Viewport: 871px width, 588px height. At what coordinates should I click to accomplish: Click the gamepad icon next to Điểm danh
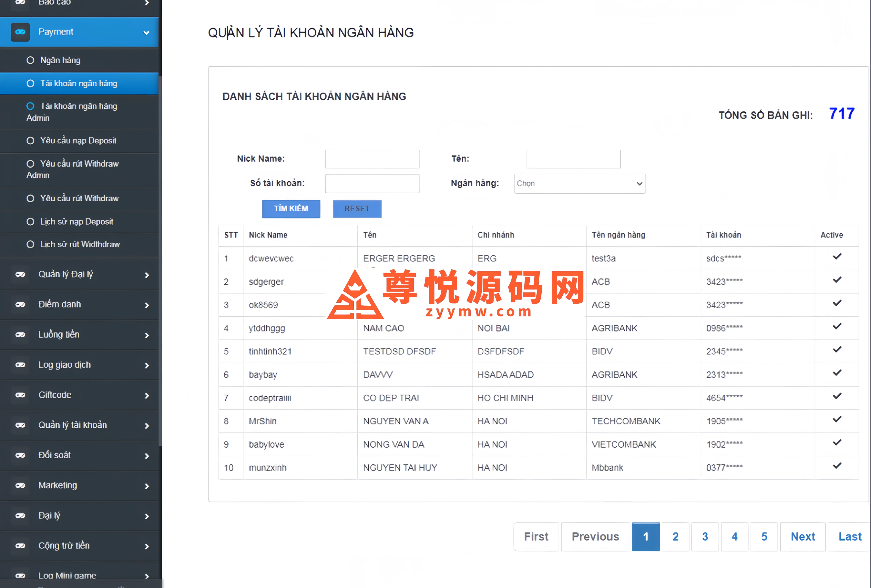click(20, 304)
